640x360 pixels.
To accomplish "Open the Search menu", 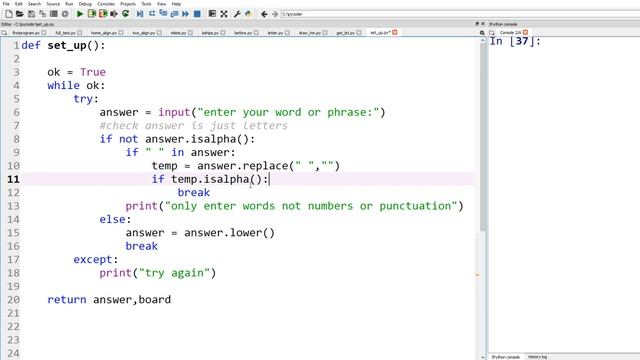I will (x=34, y=4).
